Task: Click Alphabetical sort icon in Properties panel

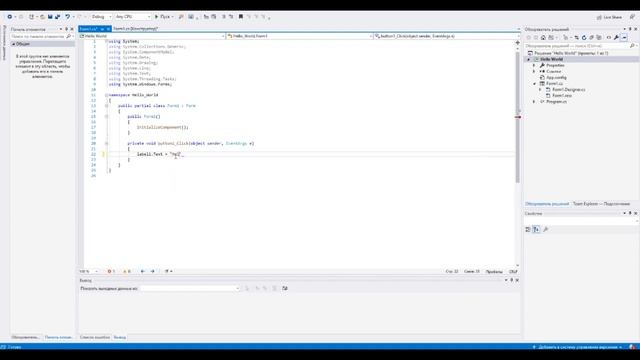Action: 536,230
